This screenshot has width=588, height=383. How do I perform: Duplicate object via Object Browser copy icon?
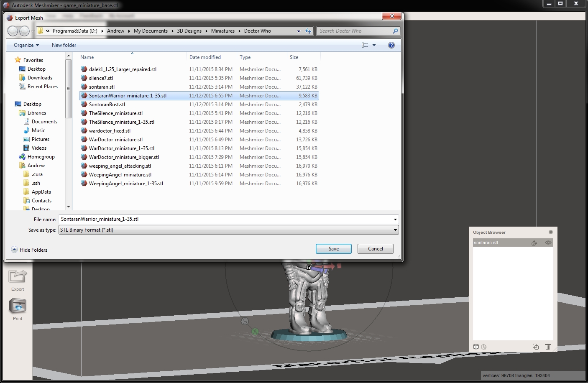pos(536,347)
